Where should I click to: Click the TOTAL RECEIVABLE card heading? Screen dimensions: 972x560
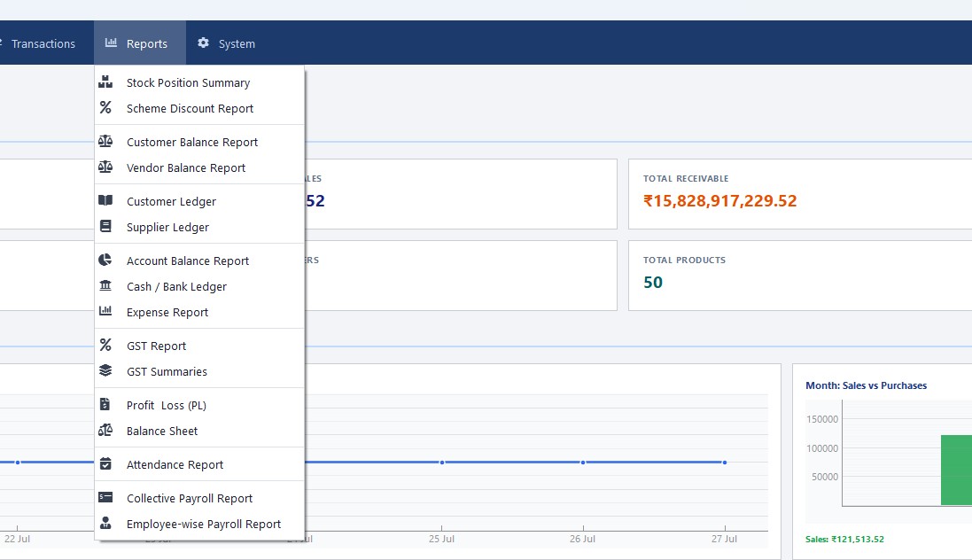(686, 179)
